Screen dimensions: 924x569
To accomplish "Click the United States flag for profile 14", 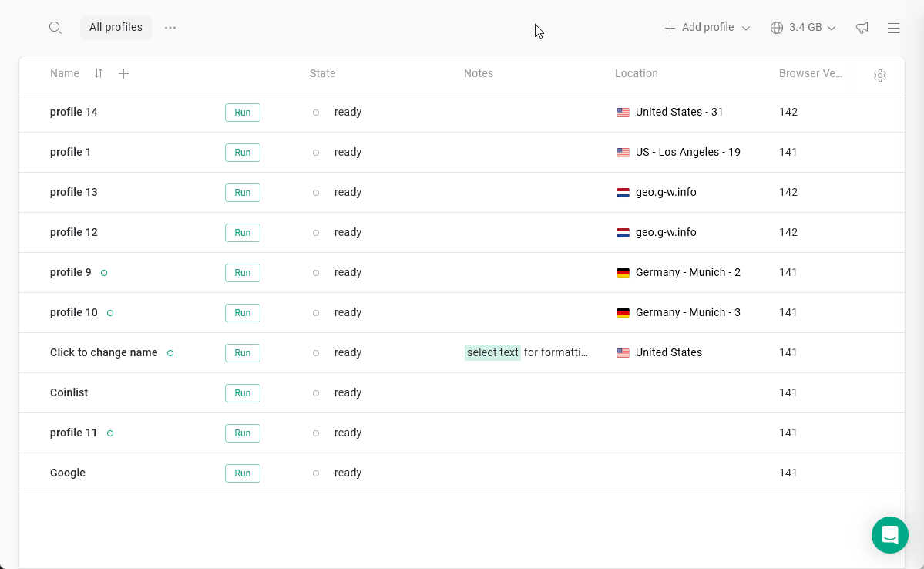I will [x=623, y=112].
